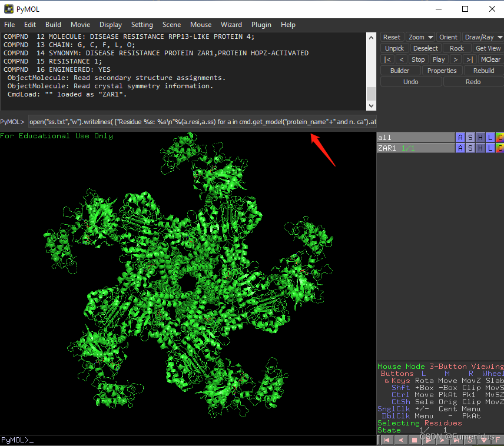Open the Label (L) menu for ZAR1

pos(490,148)
